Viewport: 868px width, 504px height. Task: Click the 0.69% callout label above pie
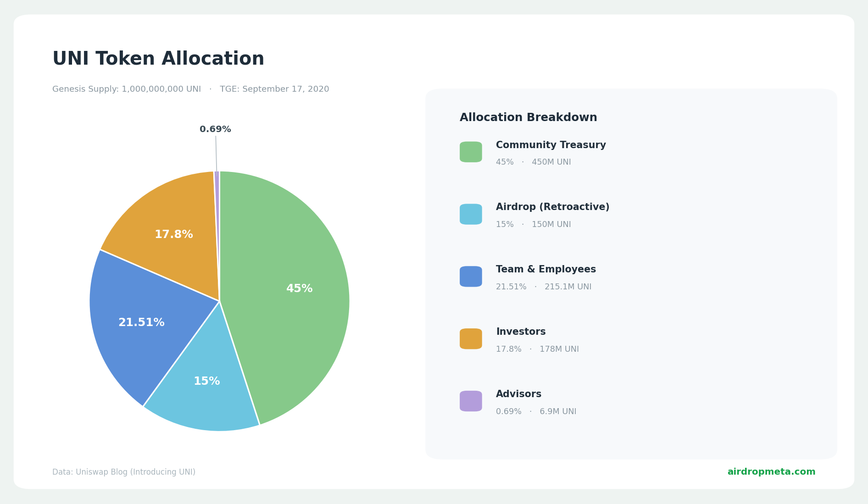tap(215, 130)
